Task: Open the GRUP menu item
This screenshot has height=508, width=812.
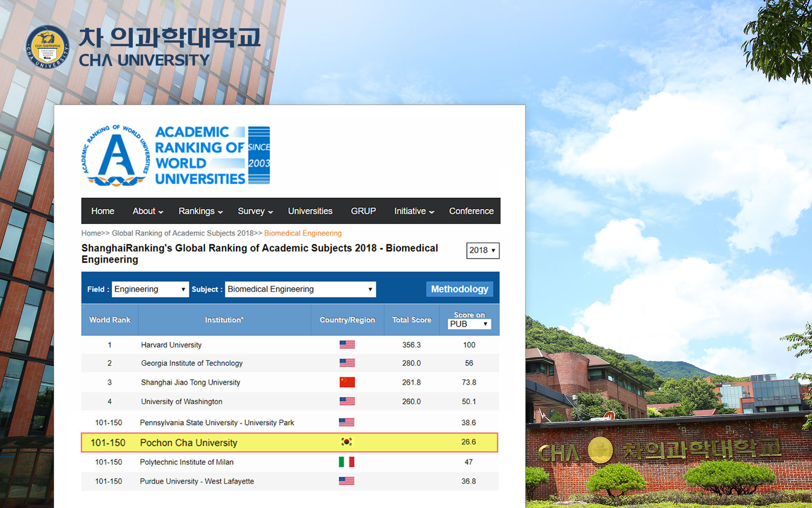Action: click(363, 211)
